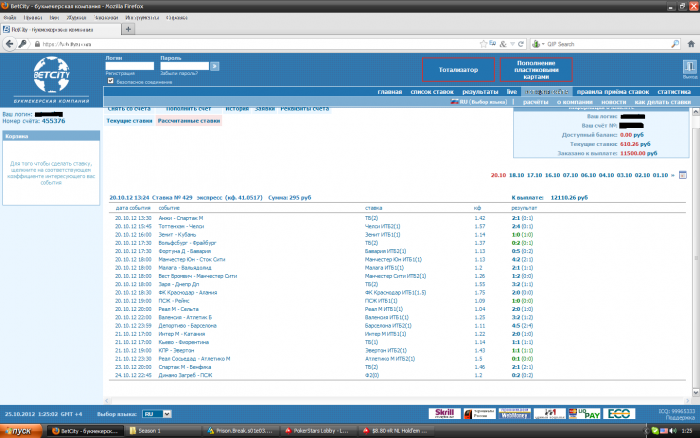Screen dimensions: 700x438
Task: Switch to Рассчитанные ставки tab
Action: [189, 121]
